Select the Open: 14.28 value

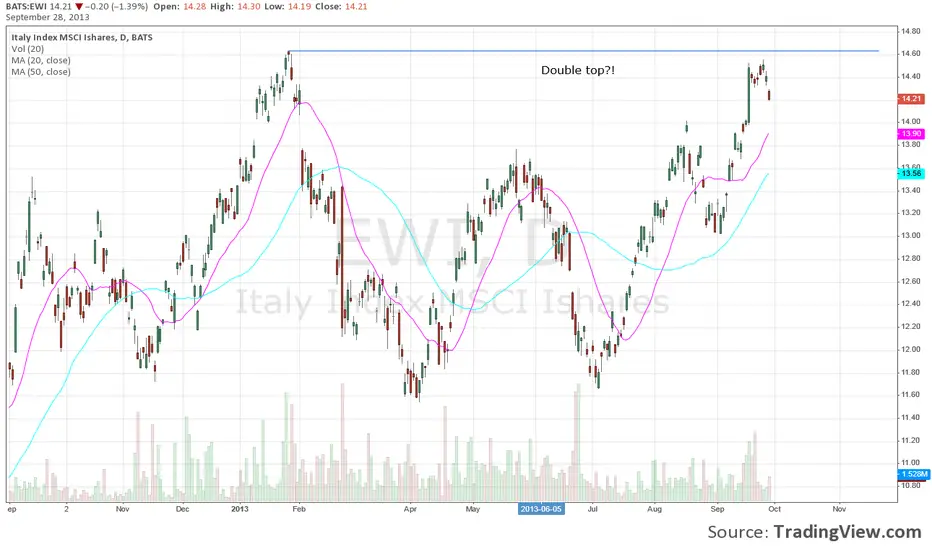pyautogui.click(x=178, y=7)
